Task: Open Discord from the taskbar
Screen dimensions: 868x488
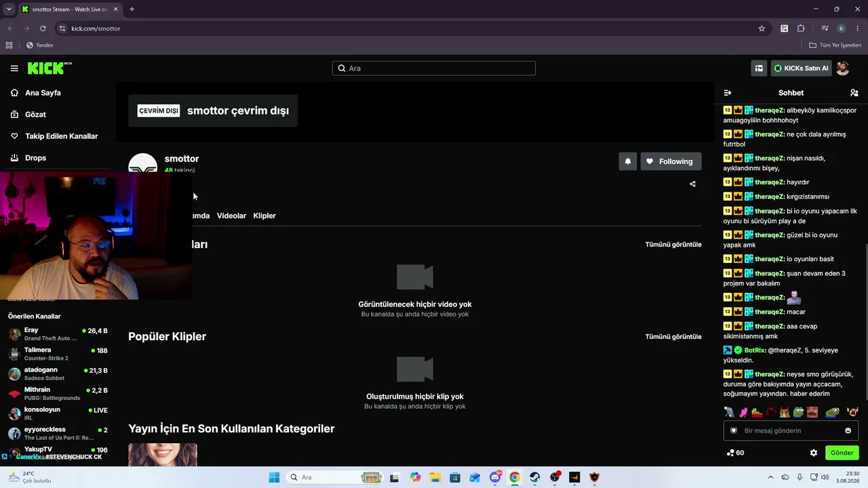Action: (496, 477)
